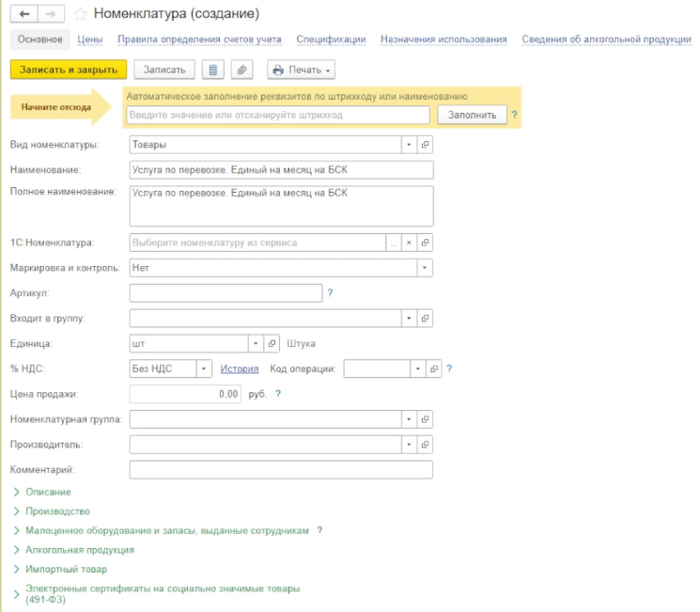Screen dimensions: 700x612
Task: Click the back navigation arrow
Action: click(24, 14)
